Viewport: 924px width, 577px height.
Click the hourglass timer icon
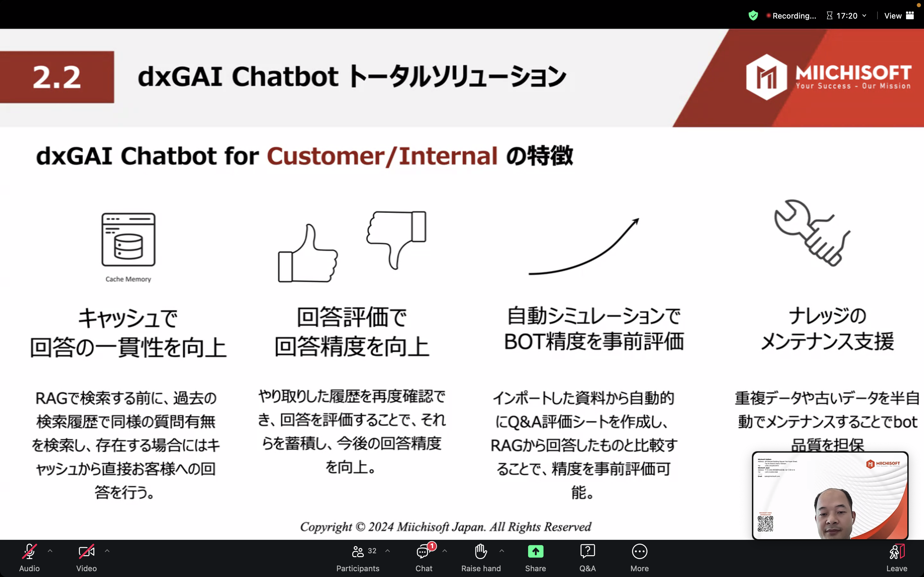point(829,16)
